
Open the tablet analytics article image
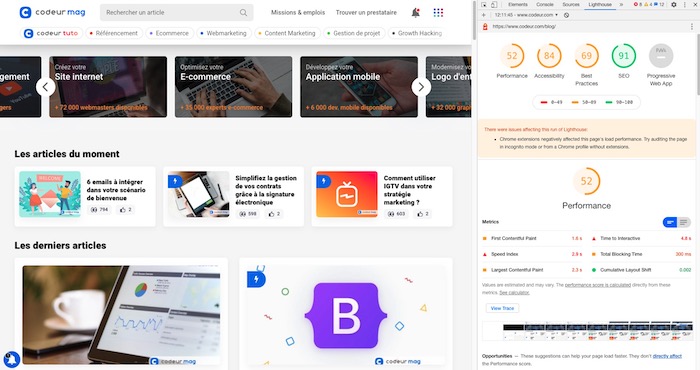[x=121, y=315]
